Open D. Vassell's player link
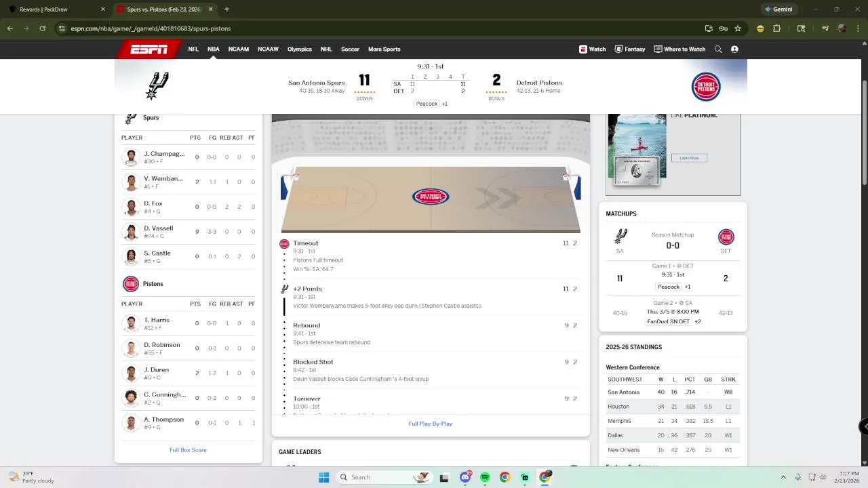This screenshot has height=488, width=868. pos(159,228)
